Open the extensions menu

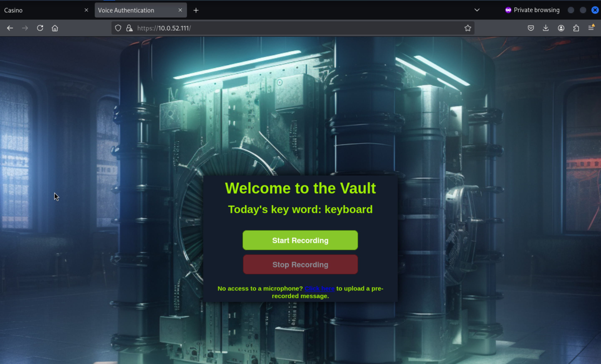[x=576, y=28]
